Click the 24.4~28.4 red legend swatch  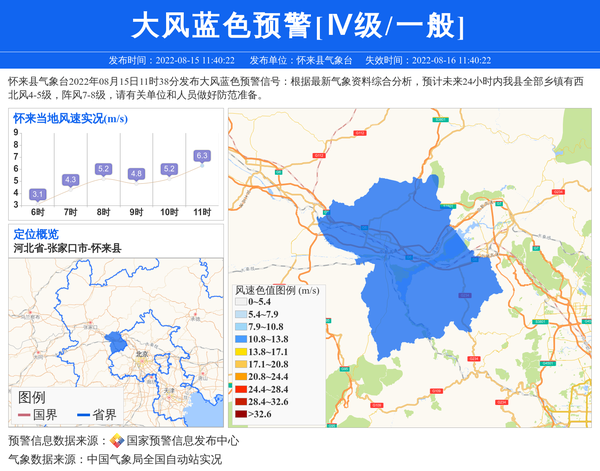click(241, 389)
